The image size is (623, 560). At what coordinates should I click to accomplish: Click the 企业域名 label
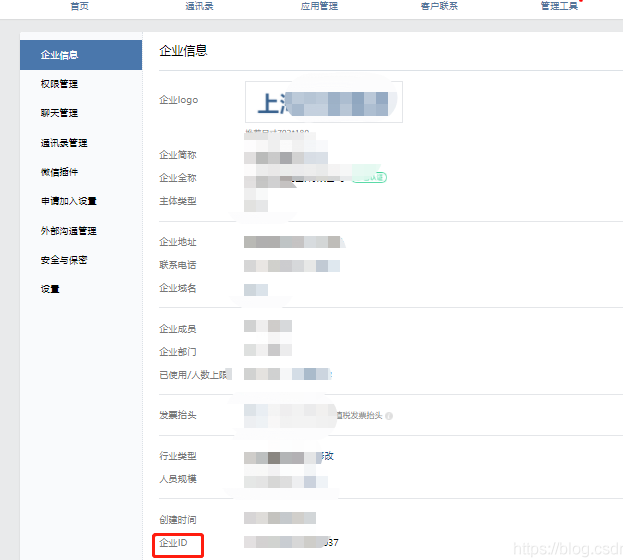(178, 288)
